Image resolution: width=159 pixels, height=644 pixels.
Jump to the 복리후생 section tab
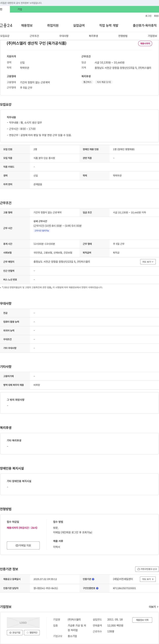click(x=93, y=36)
